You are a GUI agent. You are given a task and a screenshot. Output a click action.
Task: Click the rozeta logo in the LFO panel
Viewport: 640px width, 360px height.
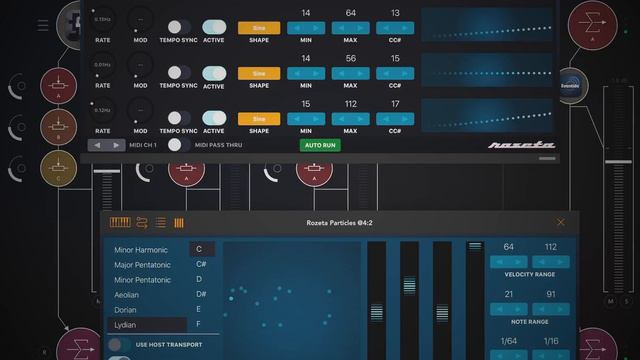[x=521, y=145]
